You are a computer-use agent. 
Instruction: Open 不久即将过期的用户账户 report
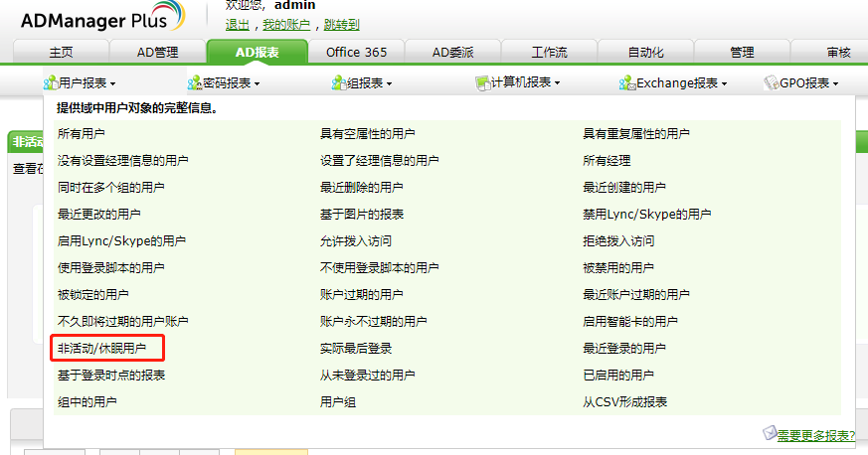click(123, 321)
